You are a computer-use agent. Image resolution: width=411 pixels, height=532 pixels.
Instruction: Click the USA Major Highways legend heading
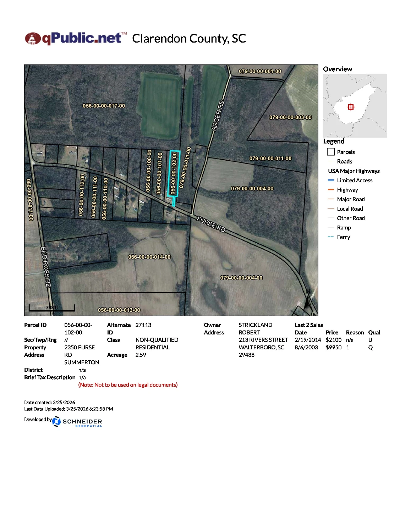tap(354, 171)
